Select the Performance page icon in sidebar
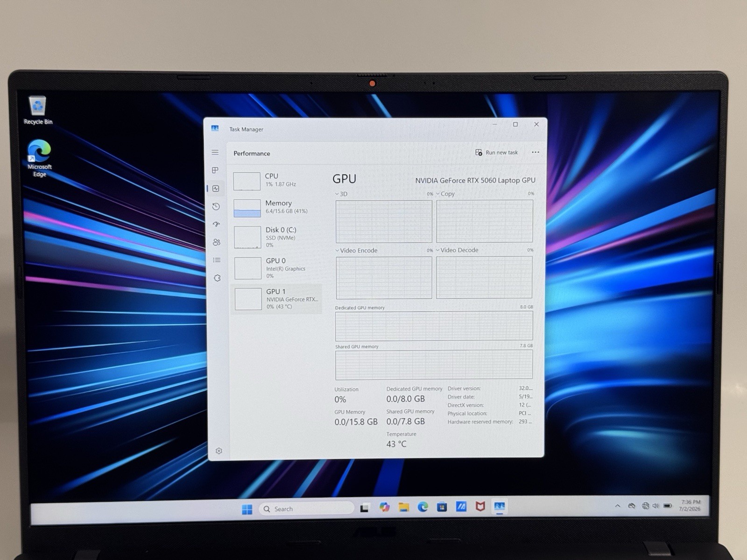This screenshot has width=747, height=560. 216,189
